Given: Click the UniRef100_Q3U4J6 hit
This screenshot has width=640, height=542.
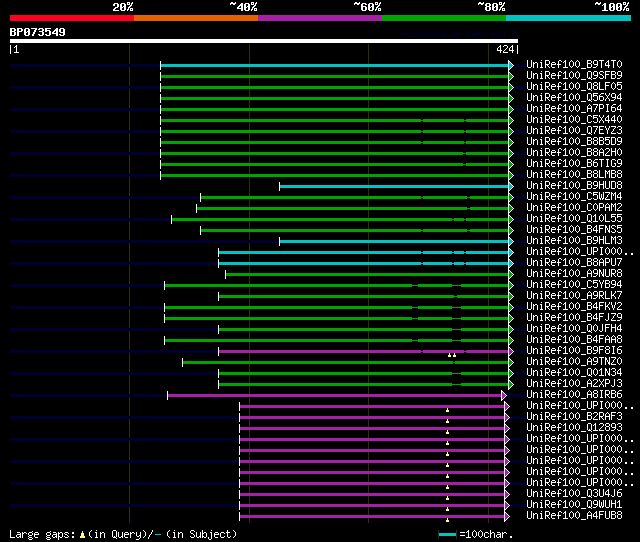Looking at the screenshot, I should (574, 494).
